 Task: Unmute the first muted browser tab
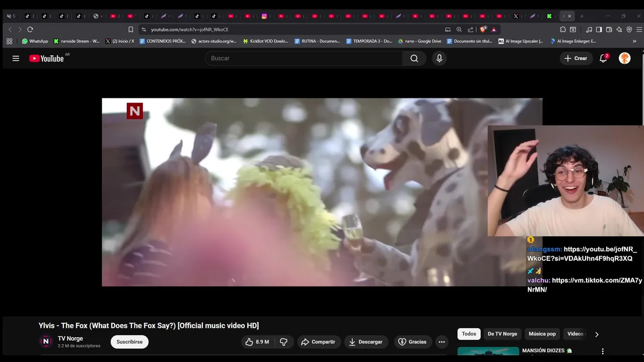9,16
